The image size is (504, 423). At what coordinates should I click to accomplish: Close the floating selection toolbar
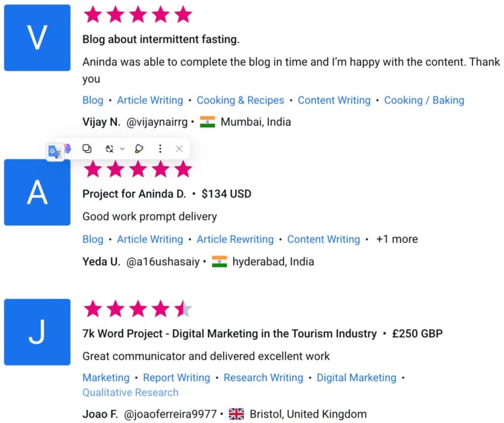point(179,148)
